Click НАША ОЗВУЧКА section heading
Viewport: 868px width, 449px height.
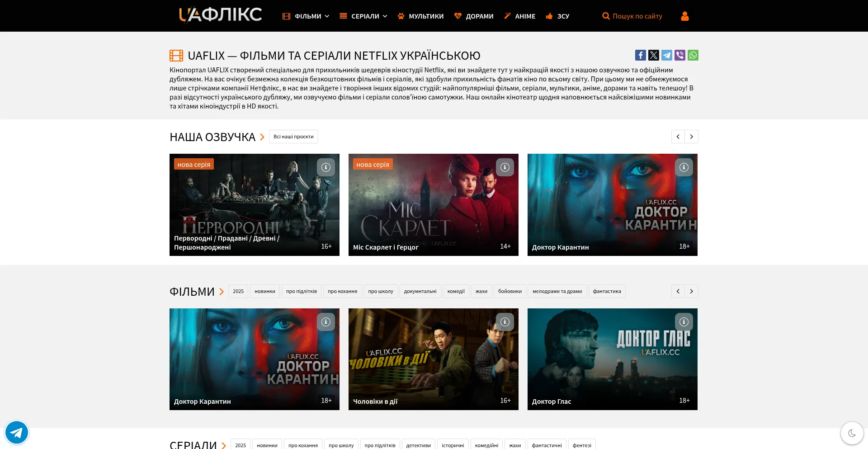coord(212,137)
